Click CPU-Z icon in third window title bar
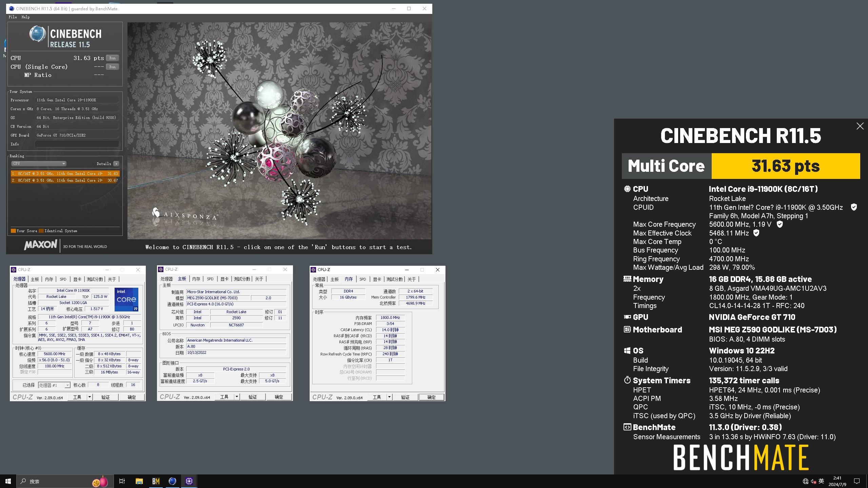 (x=314, y=270)
